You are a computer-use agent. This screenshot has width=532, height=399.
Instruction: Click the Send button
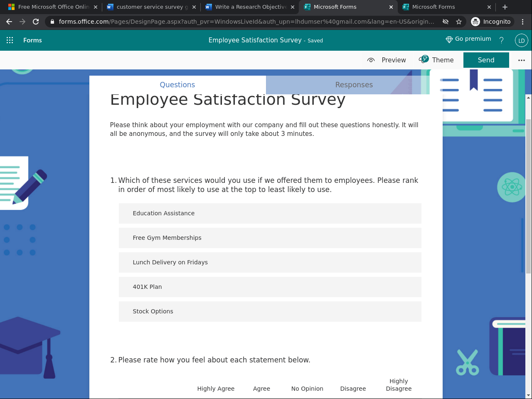[486, 60]
